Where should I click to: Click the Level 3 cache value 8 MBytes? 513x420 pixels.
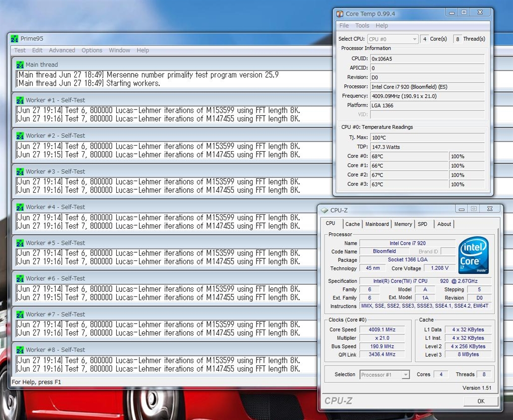(x=468, y=354)
